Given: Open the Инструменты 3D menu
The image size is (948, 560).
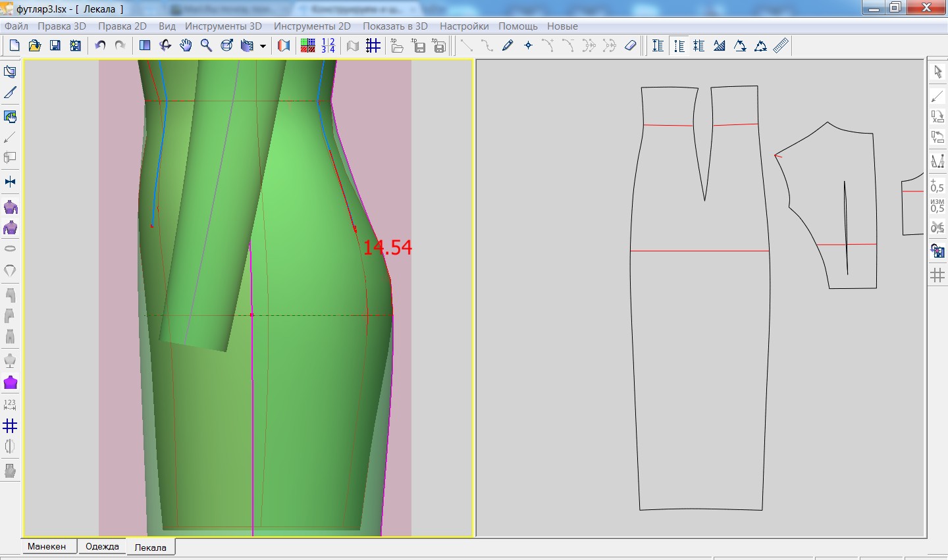Looking at the screenshot, I should point(223,26).
